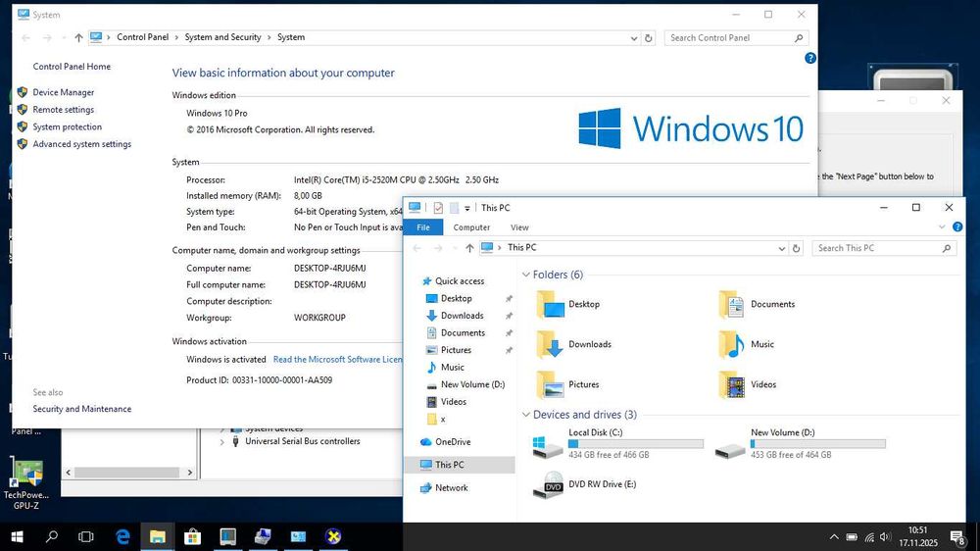Open System protection link
Image resolution: width=980 pixels, height=551 pixels.
tap(67, 126)
